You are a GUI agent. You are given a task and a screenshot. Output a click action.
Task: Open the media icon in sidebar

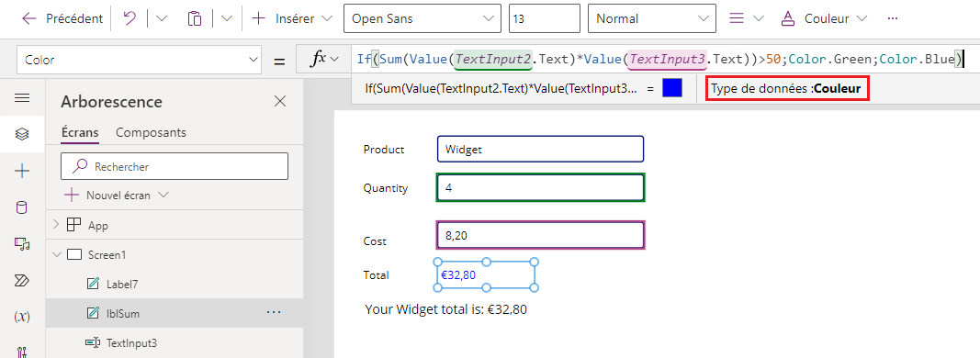(x=22, y=243)
